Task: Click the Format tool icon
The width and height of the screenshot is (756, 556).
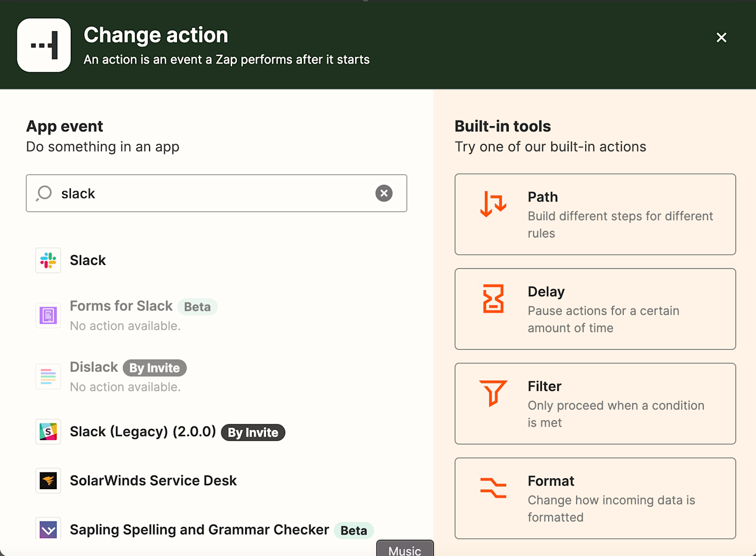Action: pyautogui.click(x=493, y=487)
